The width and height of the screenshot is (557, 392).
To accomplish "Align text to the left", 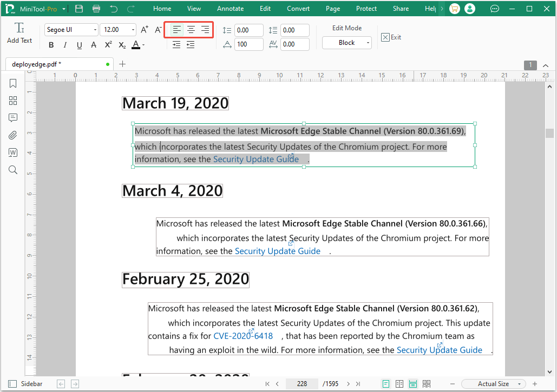I will coord(176,30).
